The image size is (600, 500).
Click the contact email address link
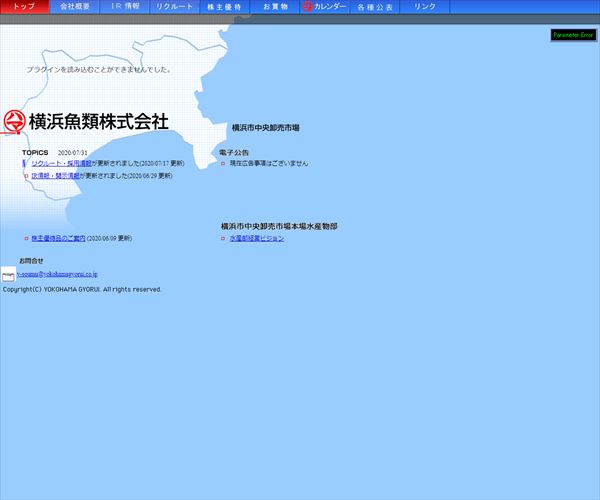point(57,274)
